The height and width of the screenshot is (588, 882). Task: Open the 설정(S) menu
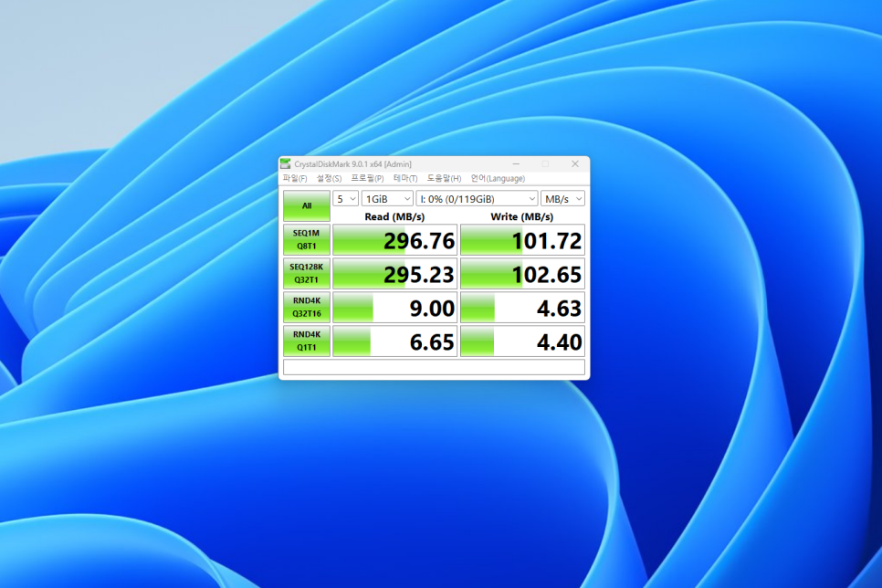tap(329, 179)
